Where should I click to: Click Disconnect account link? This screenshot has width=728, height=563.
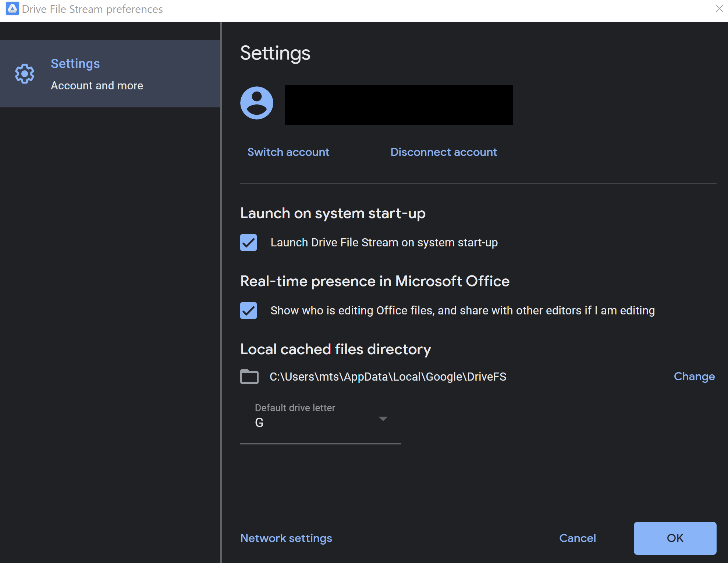click(444, 152)
